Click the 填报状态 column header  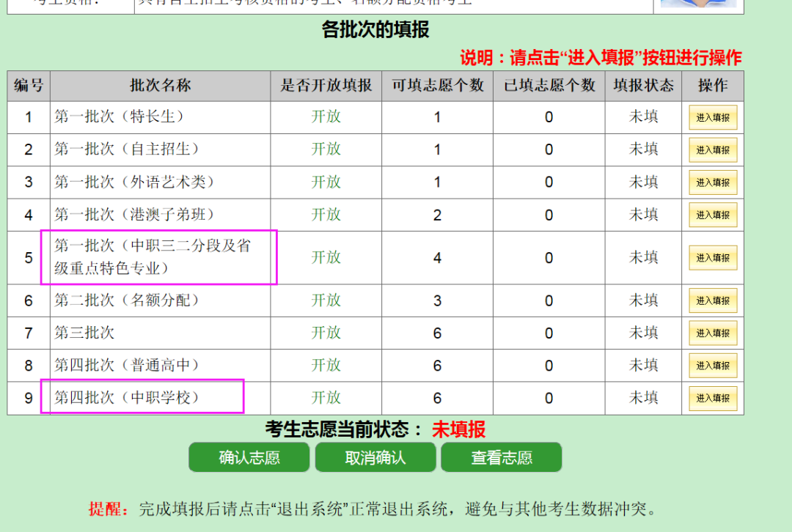[644, 85]
